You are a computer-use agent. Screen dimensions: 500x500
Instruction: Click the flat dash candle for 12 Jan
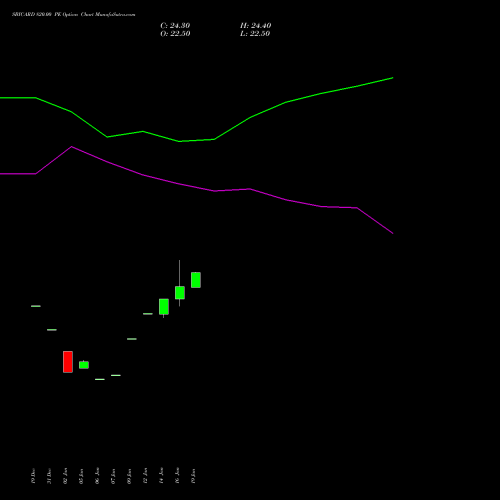pyautogui.click(x=148, y=314)
